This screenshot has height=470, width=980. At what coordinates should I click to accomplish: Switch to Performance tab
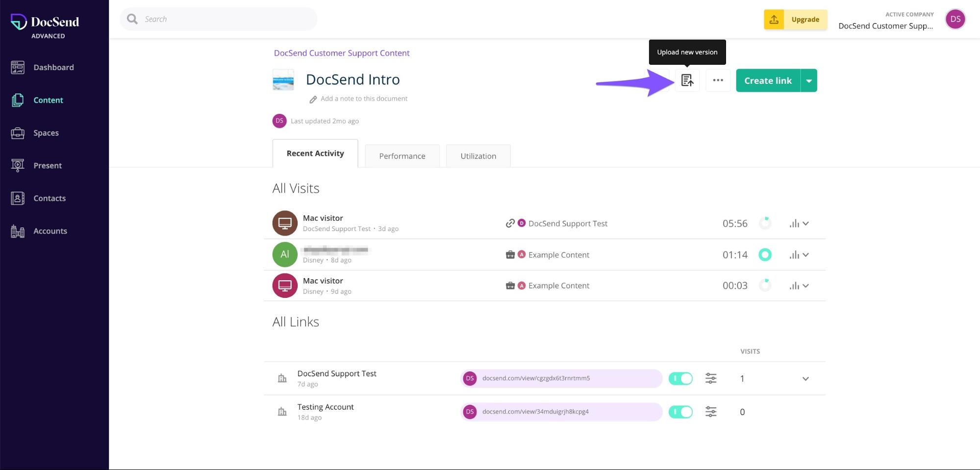point(402,156)
